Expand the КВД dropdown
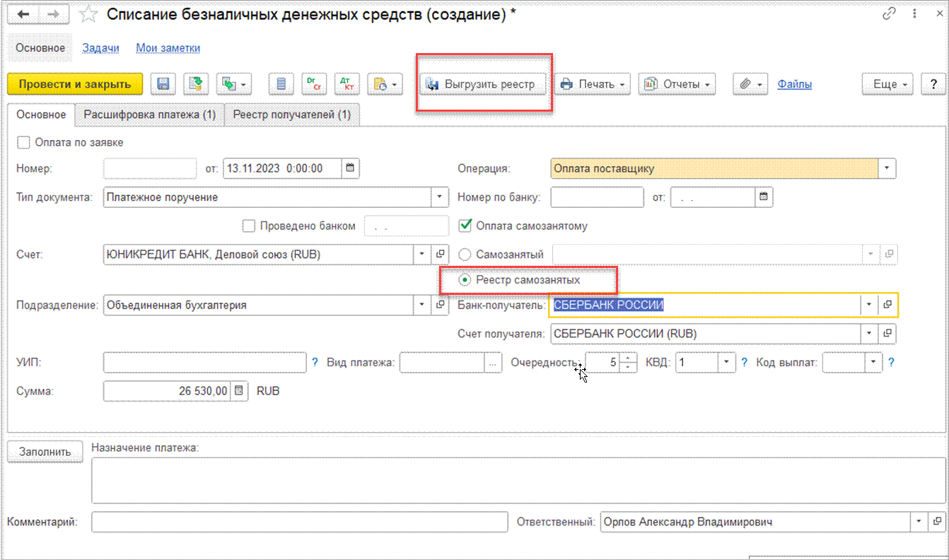Viewport: 949px width, 560px height. 728,363
